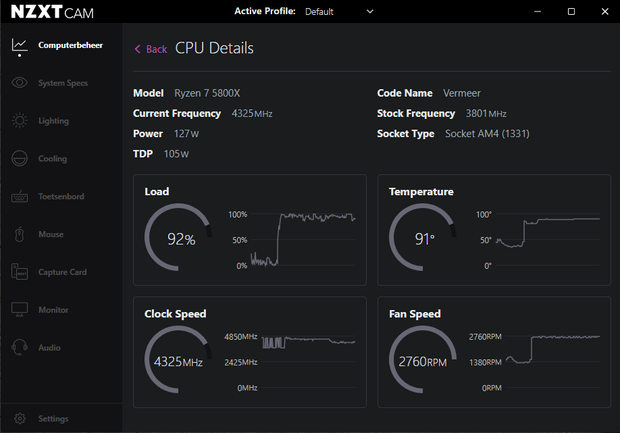
Task: Click the Temperature 91° gauge
Action: (423, 237)
